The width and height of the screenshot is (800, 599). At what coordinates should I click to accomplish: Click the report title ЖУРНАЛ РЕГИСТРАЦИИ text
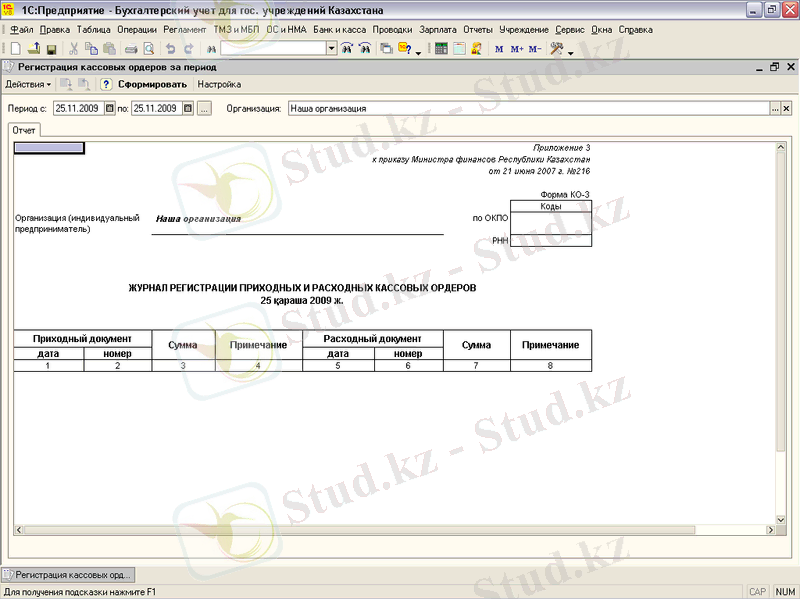click(x=302, y=288)
